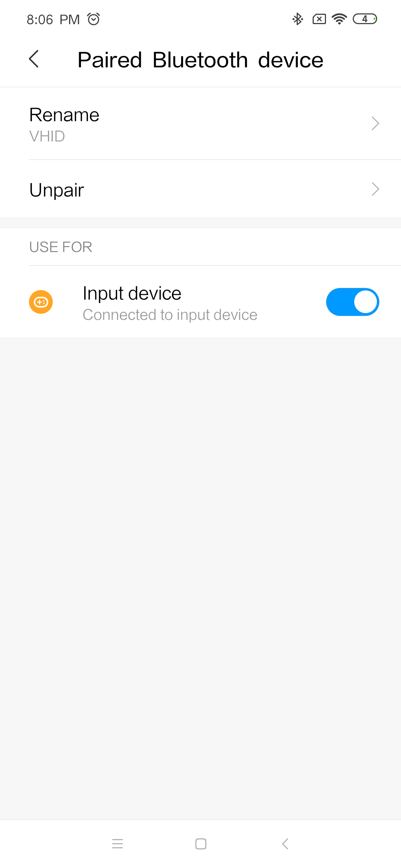Viewport: 401px width, 868px height.
Task: Select the Unpair option
Action: pyautogui.click(x=200, y=189)
